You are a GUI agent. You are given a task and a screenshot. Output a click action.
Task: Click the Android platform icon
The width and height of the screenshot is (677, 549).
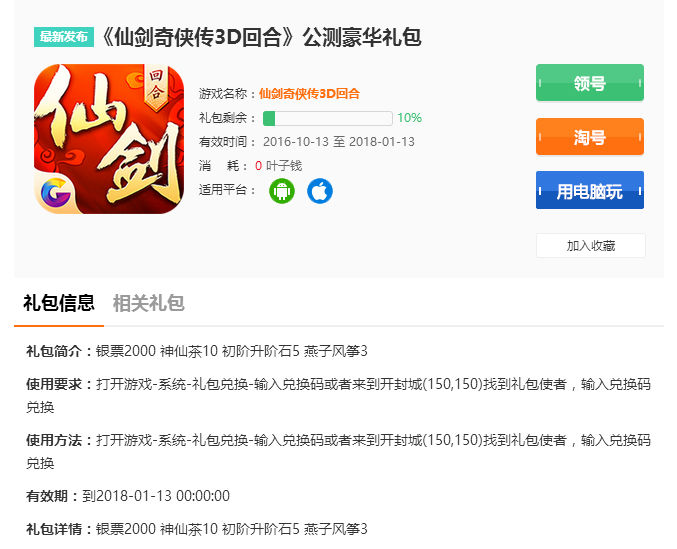tap(282, 191)
